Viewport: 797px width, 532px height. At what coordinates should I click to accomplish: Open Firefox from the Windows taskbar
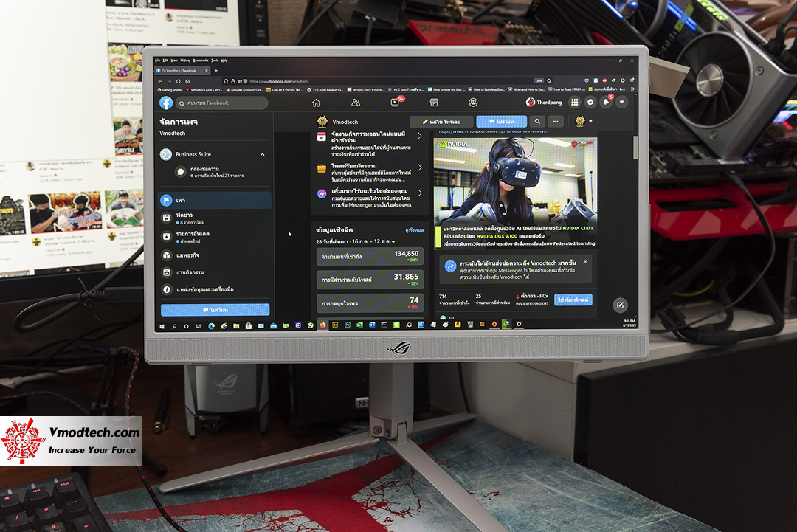(x=322, y=325)
